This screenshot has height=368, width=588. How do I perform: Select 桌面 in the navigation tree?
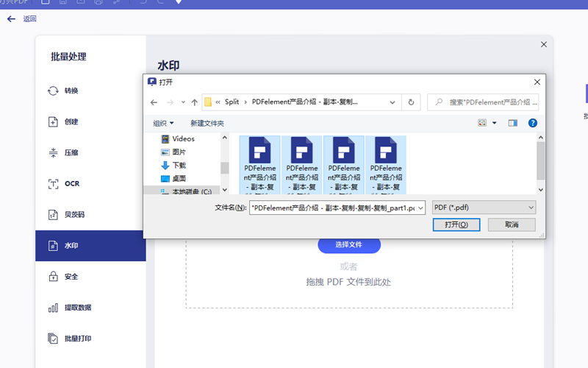tap(179, 178)
